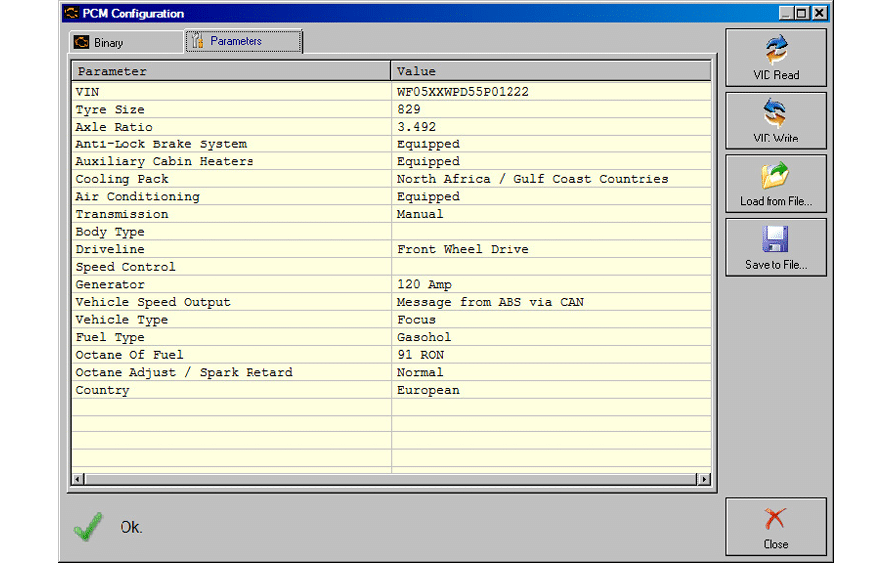Click the green checkmark status icon
Image resolution: width=892 pixels, height=563 pixels.
pyautogui.click(x=88, y=527)
